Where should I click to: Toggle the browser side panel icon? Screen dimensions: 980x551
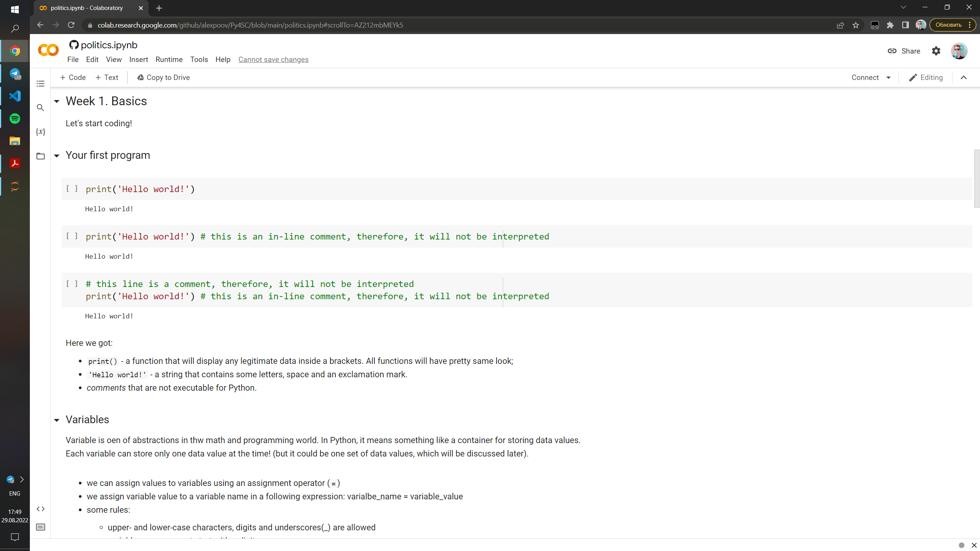pos(905,25)
